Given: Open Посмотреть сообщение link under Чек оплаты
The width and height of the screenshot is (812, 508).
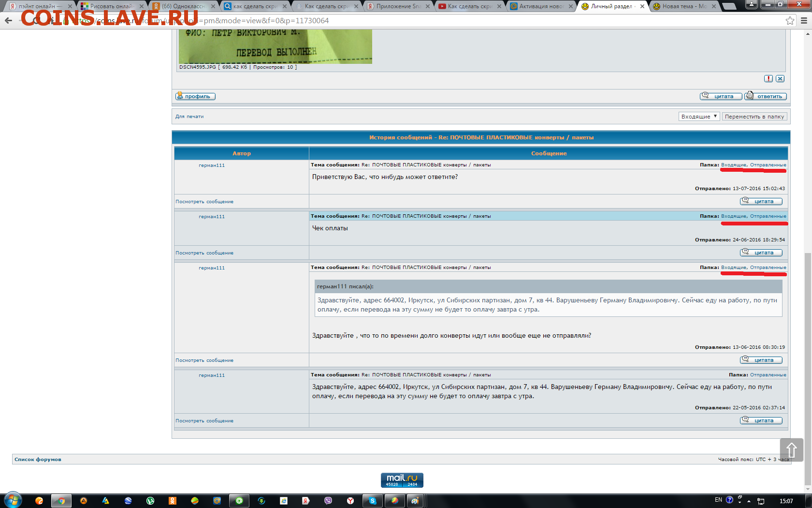Looking at the screenshot, I should [204, 253].
